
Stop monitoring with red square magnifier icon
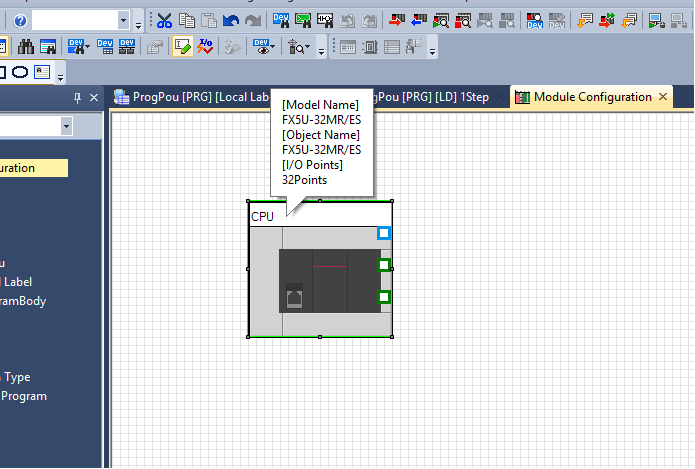[x=463, y=20]
